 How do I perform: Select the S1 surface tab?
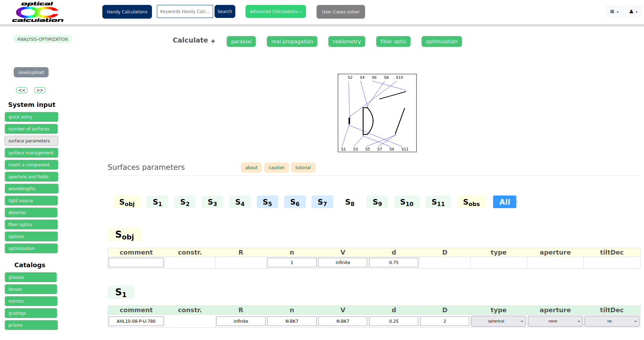tap(157, 202)
